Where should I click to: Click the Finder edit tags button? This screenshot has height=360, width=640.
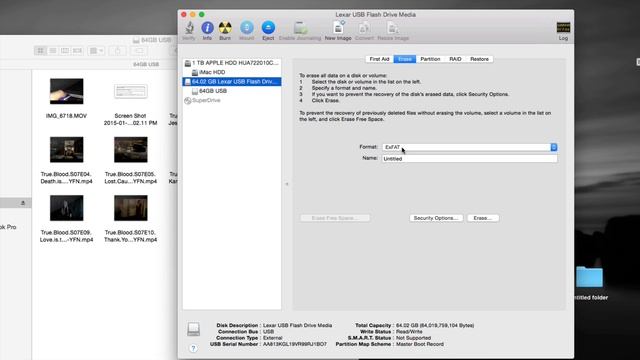tap(139, 51)
